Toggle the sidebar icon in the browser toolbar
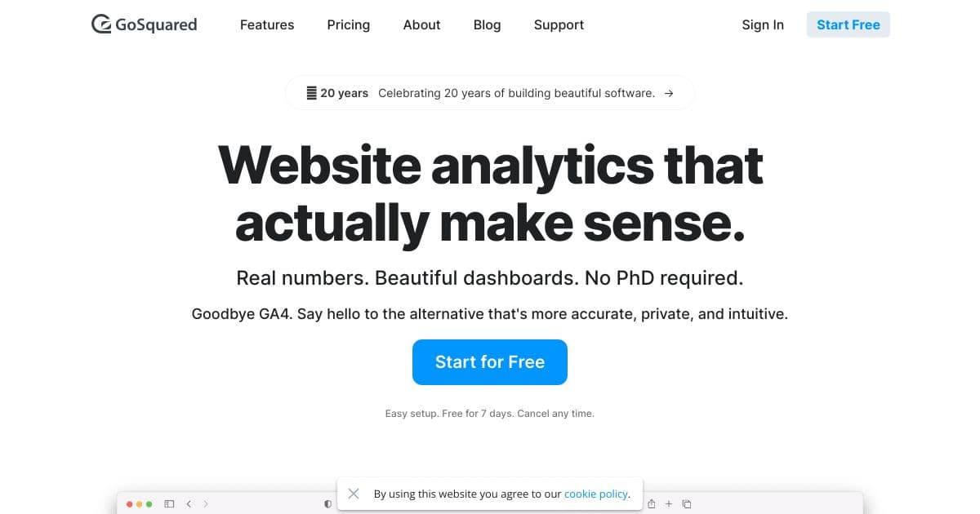 169,503
